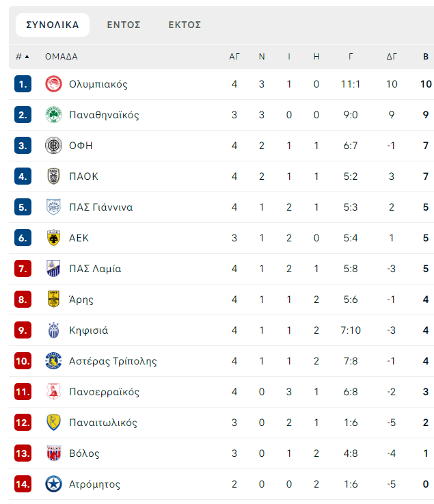The width and height of the screenshot is (434, 504).
Task: Sort standings by the Β points column
Action: [x=426, y=57]
